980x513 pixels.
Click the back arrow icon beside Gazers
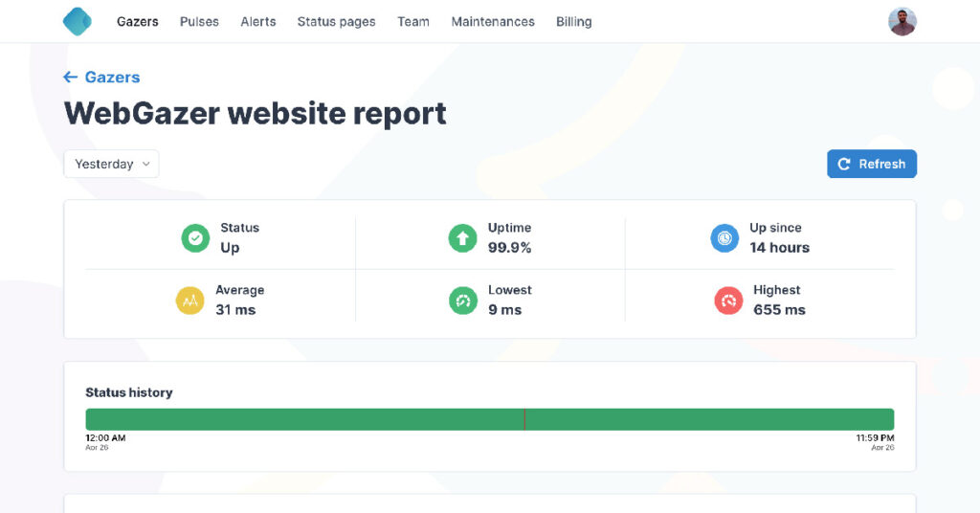[70, 77]
